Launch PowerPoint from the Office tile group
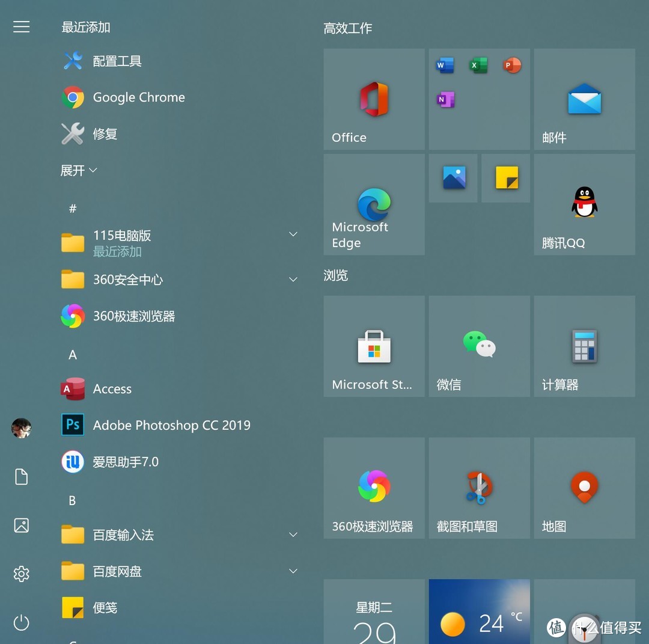 click(x=512, y=65)
